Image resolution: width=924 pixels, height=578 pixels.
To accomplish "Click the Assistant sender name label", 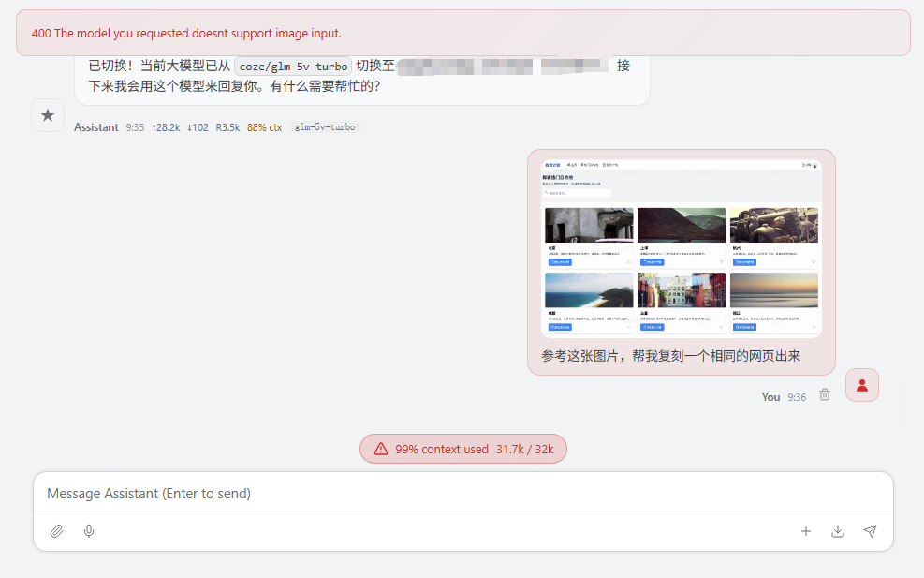I will click(x=96, y=126).
